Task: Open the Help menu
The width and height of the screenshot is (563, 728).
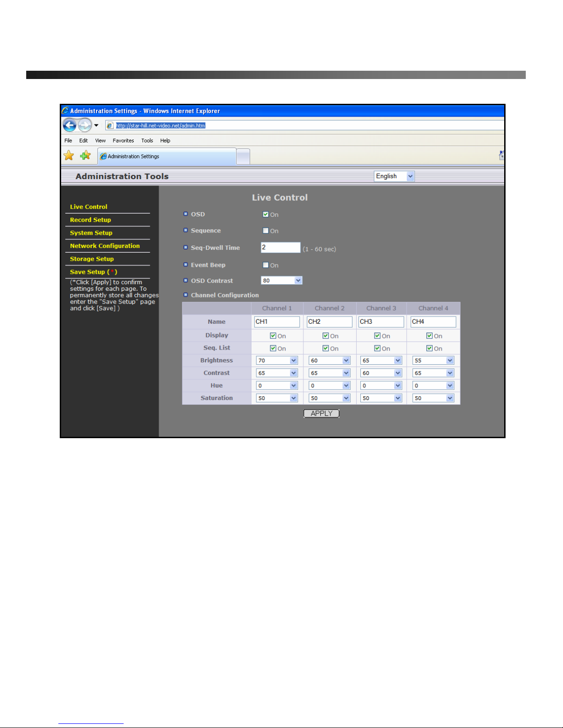Action: point(165,141)
